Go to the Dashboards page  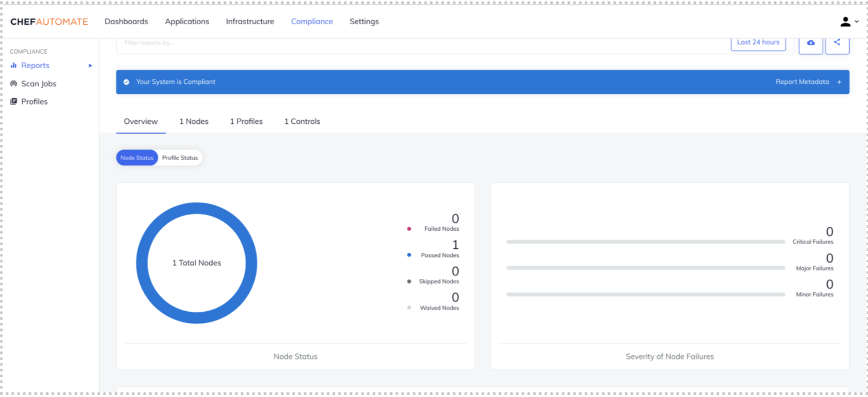[126, 21]
